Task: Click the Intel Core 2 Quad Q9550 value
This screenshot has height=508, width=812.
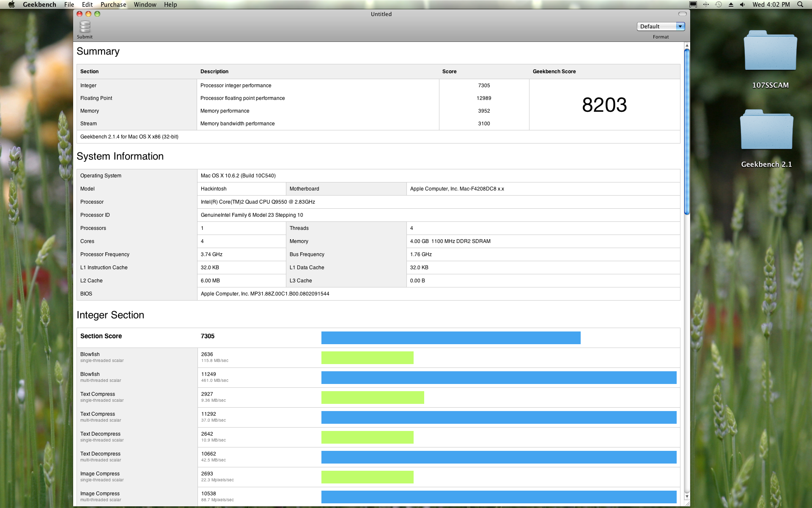Action: tap(258, 202)
